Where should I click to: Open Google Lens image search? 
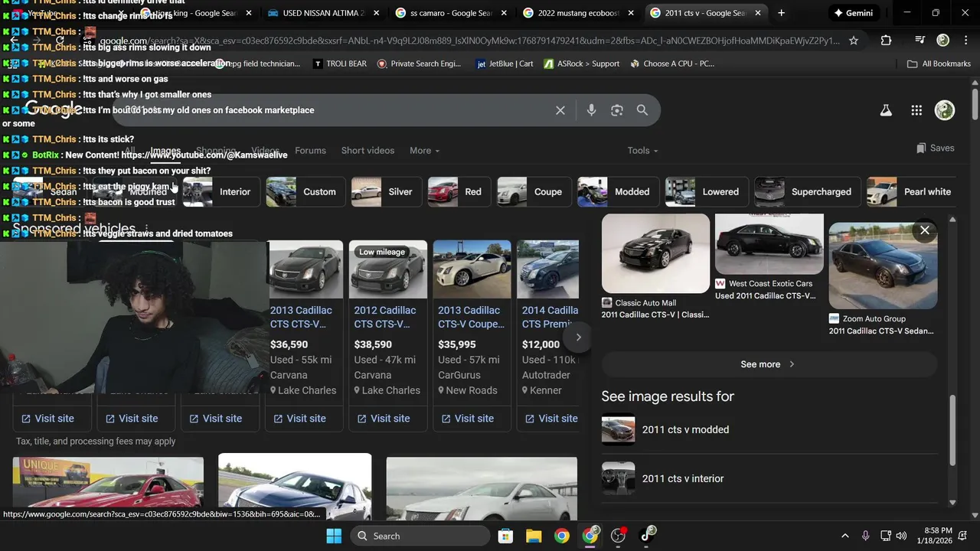tap(617, 110)
